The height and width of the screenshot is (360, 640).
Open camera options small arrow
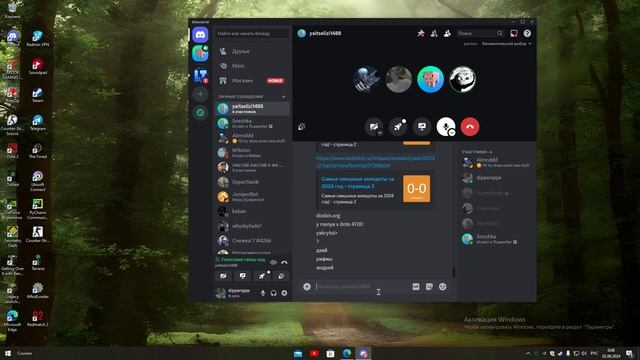tap(380, 133)
